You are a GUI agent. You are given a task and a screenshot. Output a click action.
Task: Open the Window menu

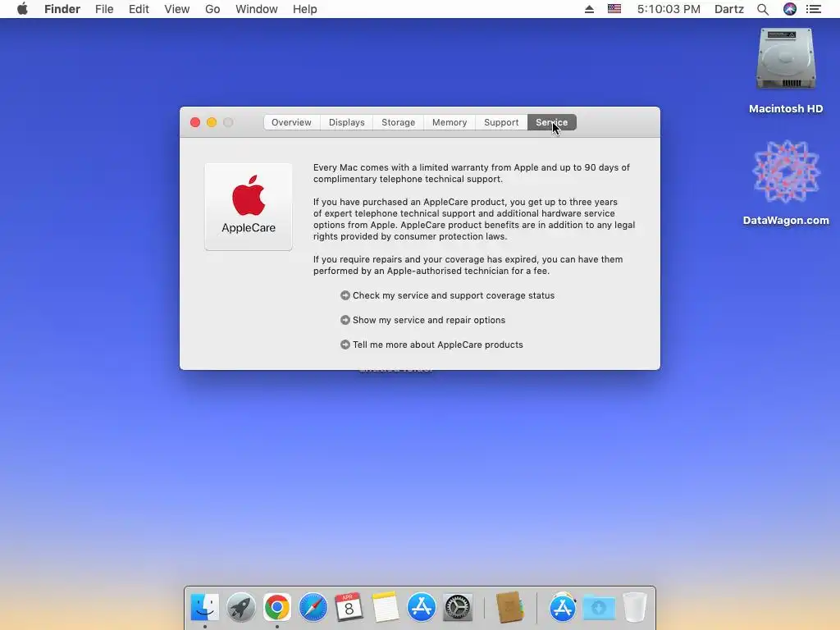[257, 9]
